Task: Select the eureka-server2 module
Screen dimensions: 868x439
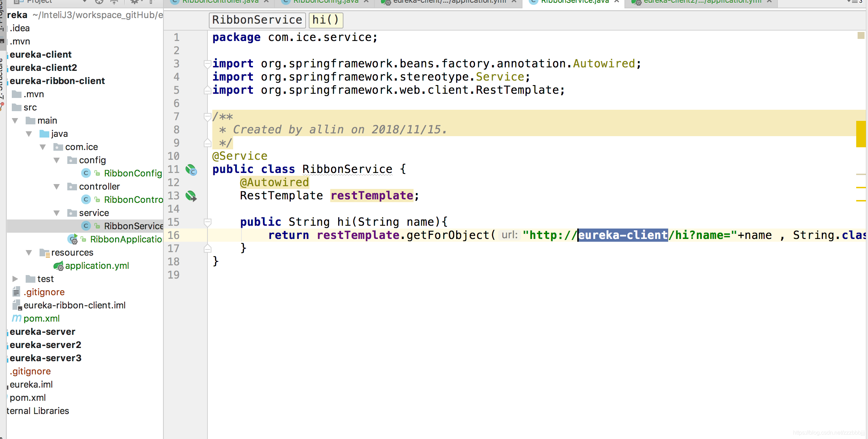Action: tap(45, 345)
